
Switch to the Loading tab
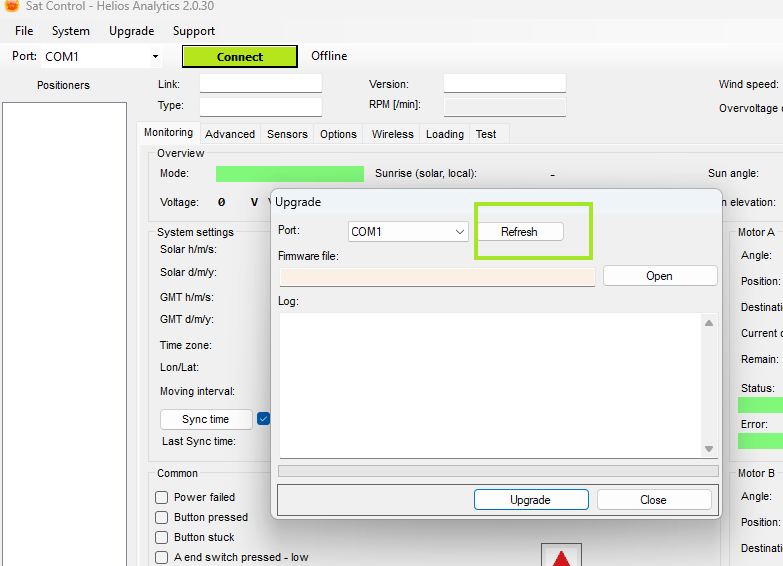444,134
